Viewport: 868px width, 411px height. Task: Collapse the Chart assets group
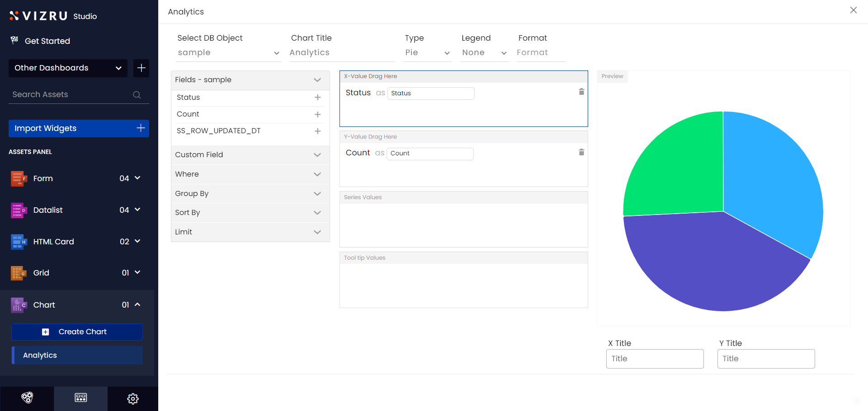[x=137, y=305]
